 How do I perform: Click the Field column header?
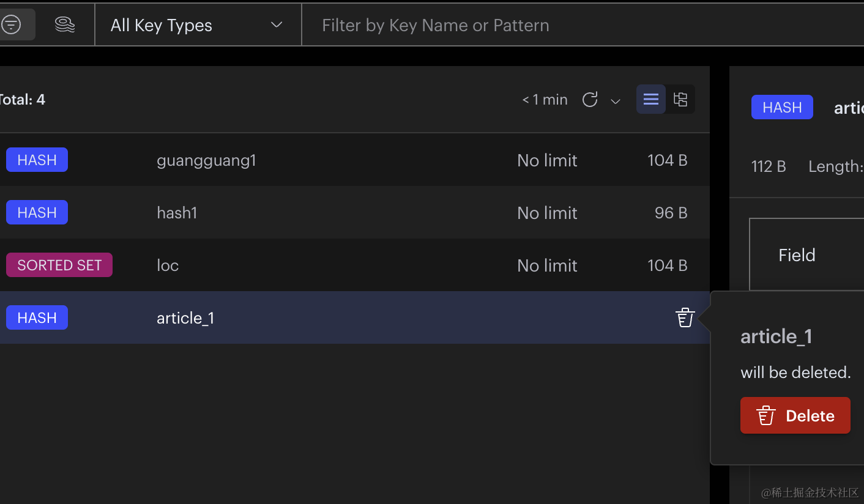(797, 255)
